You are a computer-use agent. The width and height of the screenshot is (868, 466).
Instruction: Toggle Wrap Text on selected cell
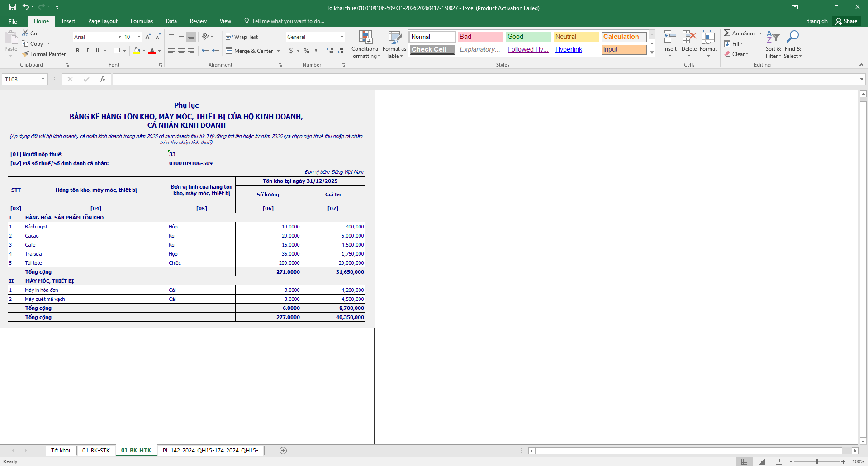(x=242, y=37)
